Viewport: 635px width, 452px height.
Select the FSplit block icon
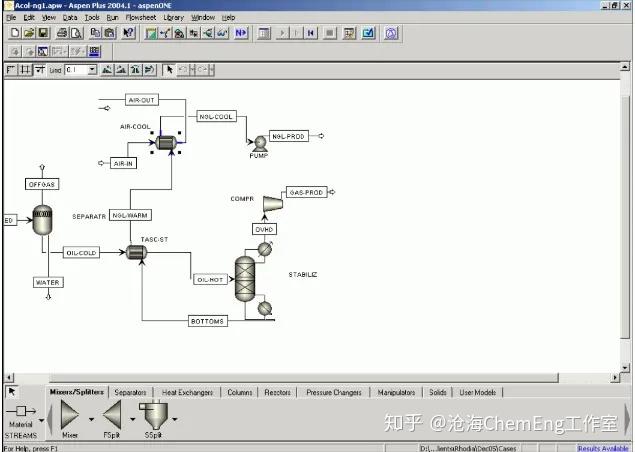(x=112, y=415)
